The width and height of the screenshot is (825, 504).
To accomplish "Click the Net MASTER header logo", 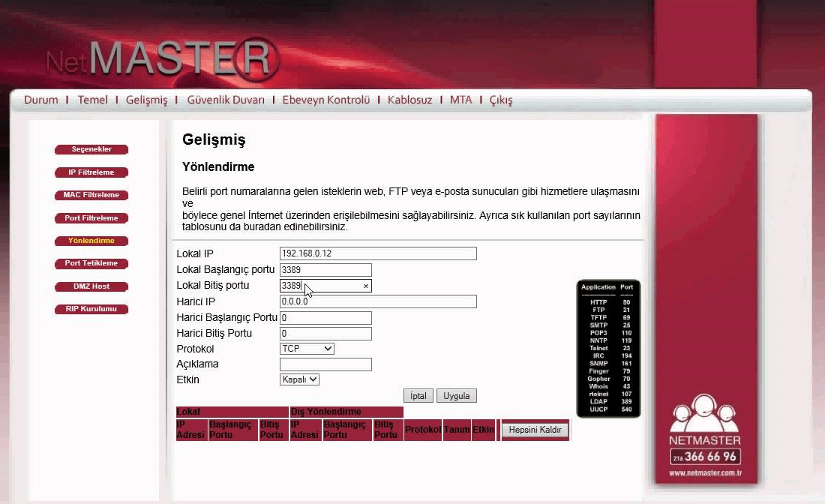I will tap(150, 54).
